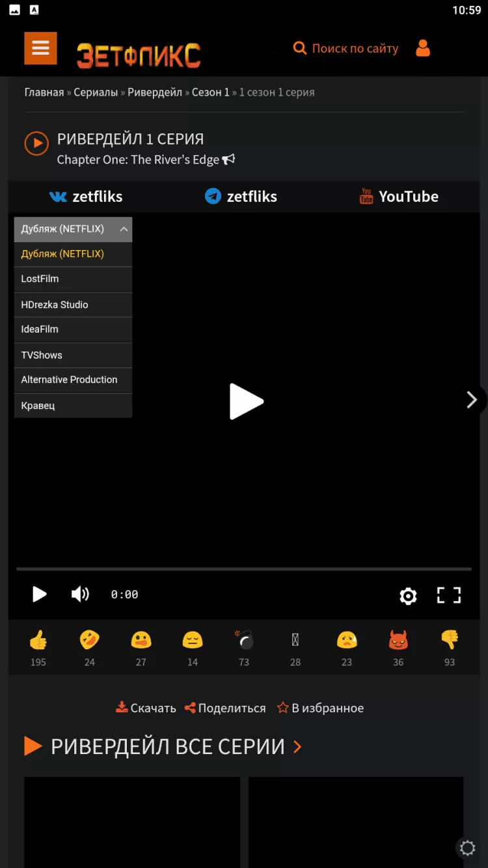Open the second episode thumbnail on the right

click(x=356, y=822)
